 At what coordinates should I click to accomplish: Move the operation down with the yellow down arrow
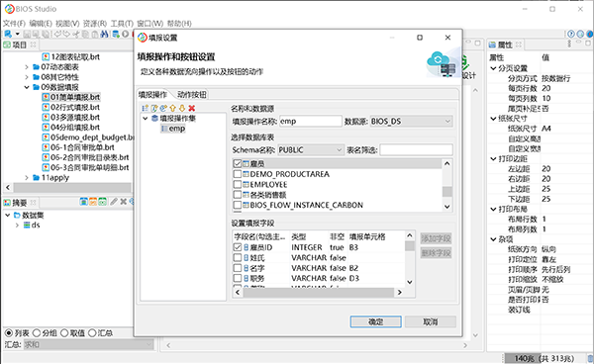coord(182,108)
